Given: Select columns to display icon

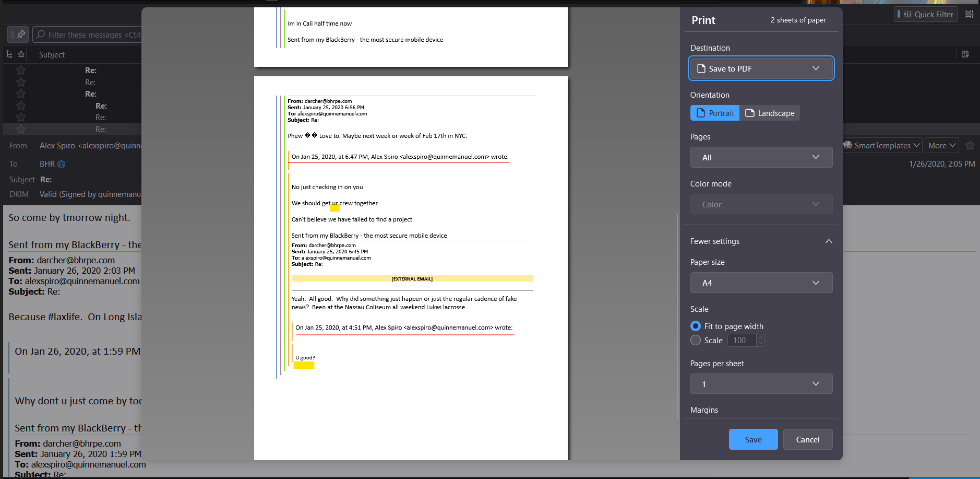Looking at the screenshot, I should pos(965,54).
